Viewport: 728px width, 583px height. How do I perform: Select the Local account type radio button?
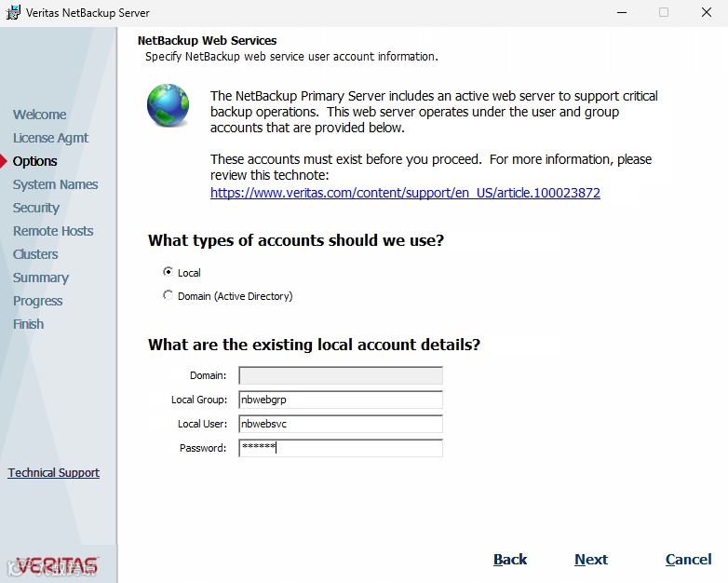pos(169,272)
